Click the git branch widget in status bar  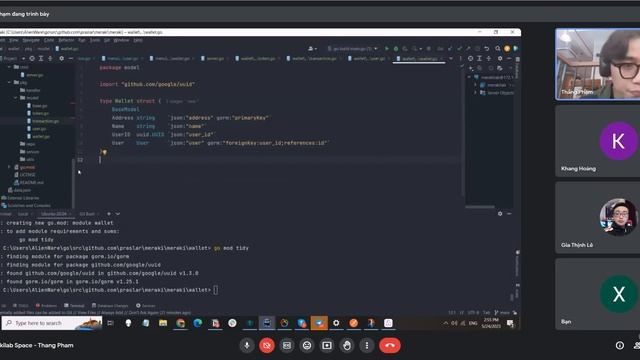tap(502, 313)
